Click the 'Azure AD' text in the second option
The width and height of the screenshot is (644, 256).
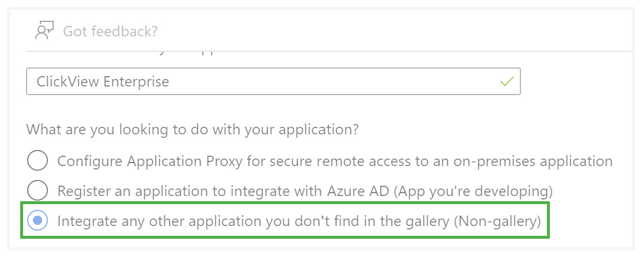tap(358, 191)
